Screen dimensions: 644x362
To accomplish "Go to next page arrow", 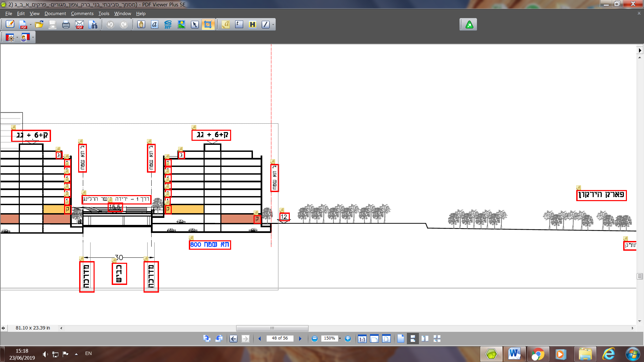I will coord(300,339).
